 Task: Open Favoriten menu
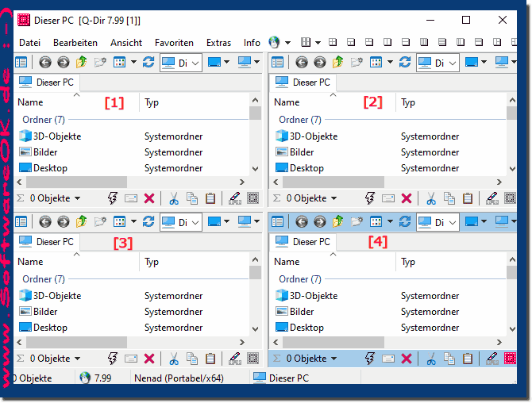(x=174, y=43)
